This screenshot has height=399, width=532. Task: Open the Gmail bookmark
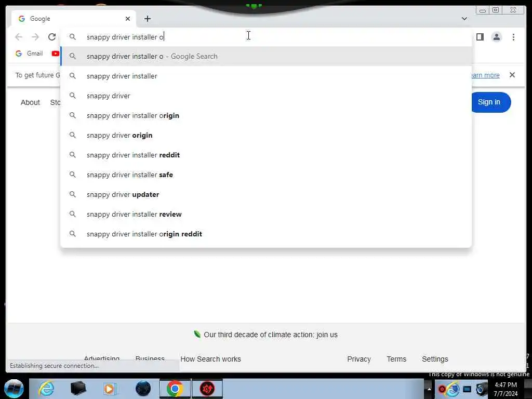(29, 54)
